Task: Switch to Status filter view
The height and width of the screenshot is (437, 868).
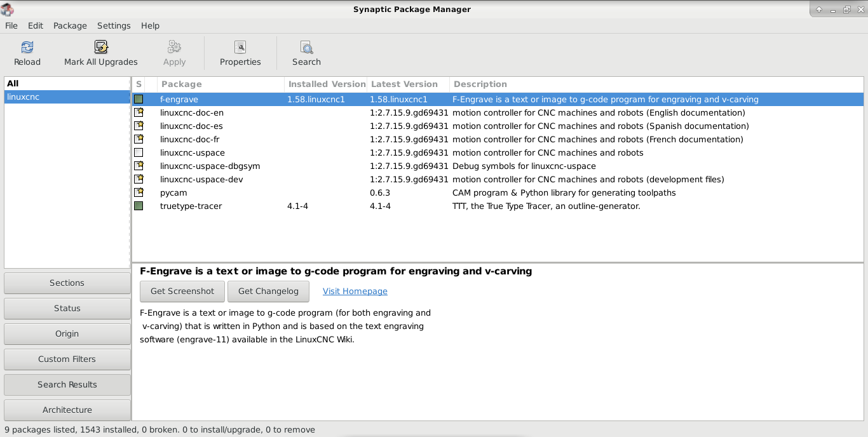Action: point(67,309)
